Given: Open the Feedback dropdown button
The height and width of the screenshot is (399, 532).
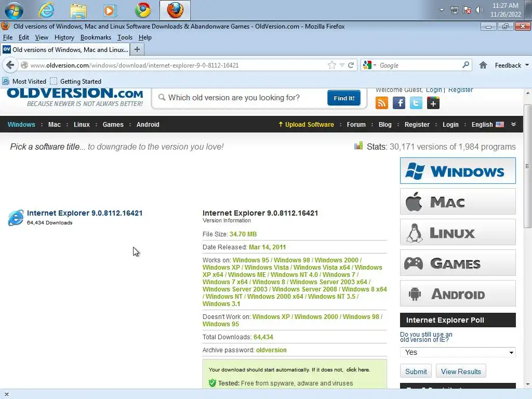Looking at the screenshot, I should point(512,65).
